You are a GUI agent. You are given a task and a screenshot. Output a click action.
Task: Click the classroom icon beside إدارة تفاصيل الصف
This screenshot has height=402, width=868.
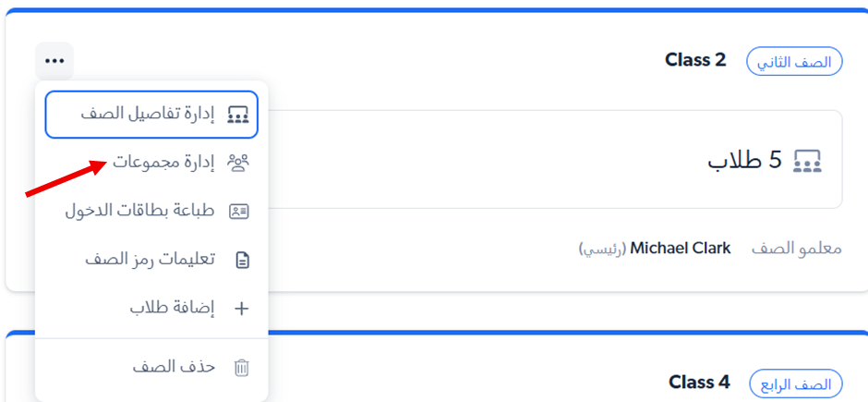(238, 115)
